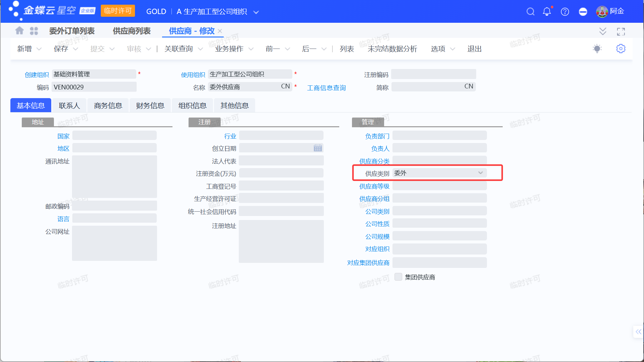Click the search magnifier icon
This screenshot has height=362, width=644.
pos(530,12)
